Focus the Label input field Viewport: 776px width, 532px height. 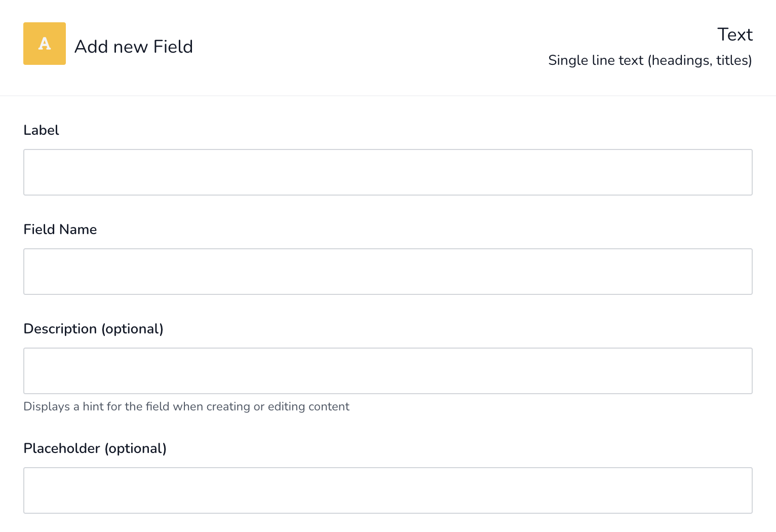(x=387, y=172)
